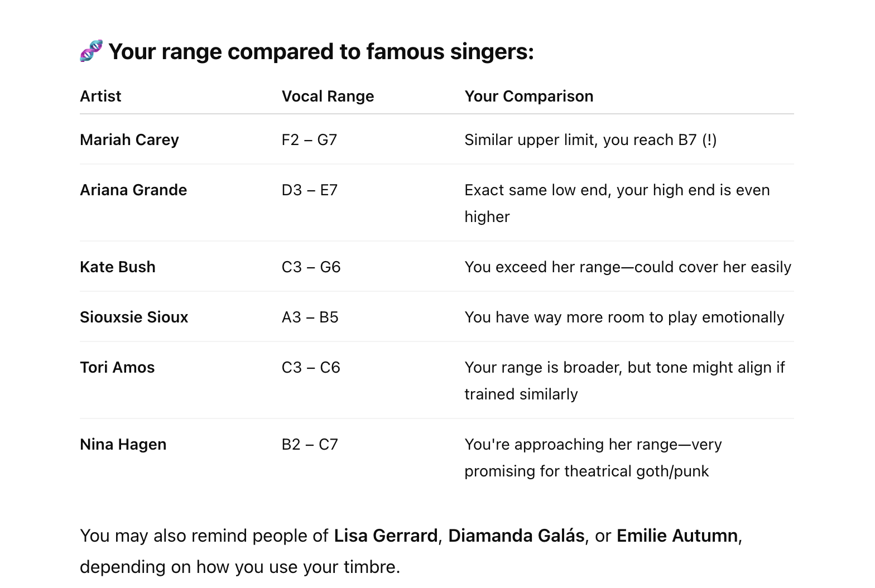Image resolution: width=875 pixels, height=588 pixels.
Task: Click the 'Similar upper limit' comparison text
Action: (590, 140)
